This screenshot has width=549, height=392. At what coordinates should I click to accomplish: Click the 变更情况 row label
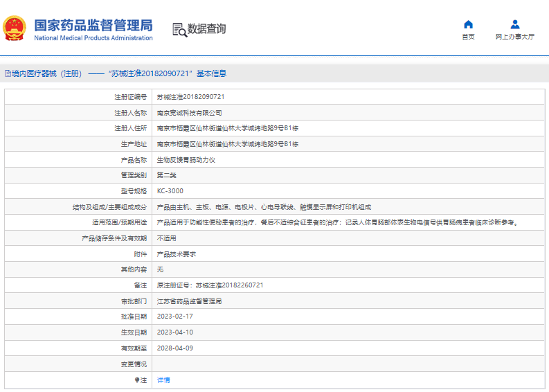(x=134, y=364)
